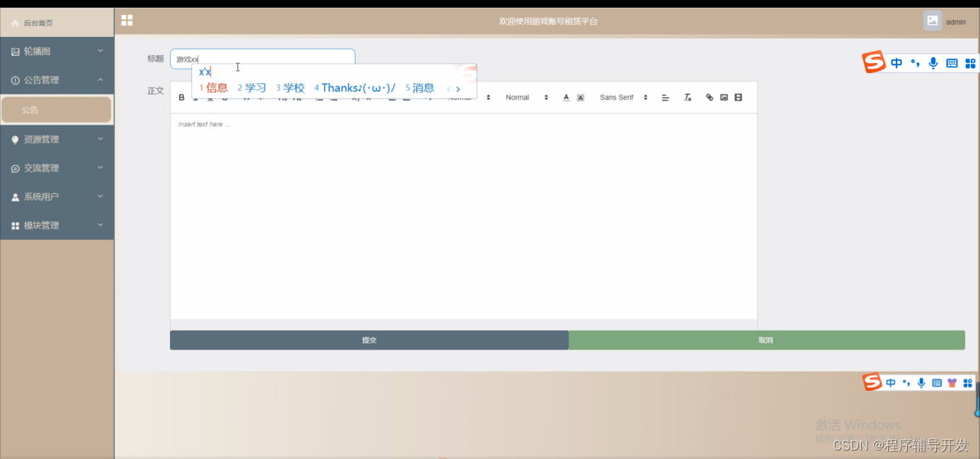This screenshot has height=459, width=980.
Task: Click the bulb icon beside 资源管理
Action: tap(16, 140)
